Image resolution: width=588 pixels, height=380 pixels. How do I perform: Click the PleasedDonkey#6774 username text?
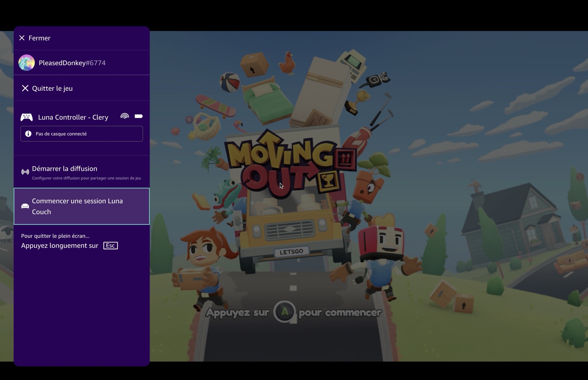tap(72, 63)
